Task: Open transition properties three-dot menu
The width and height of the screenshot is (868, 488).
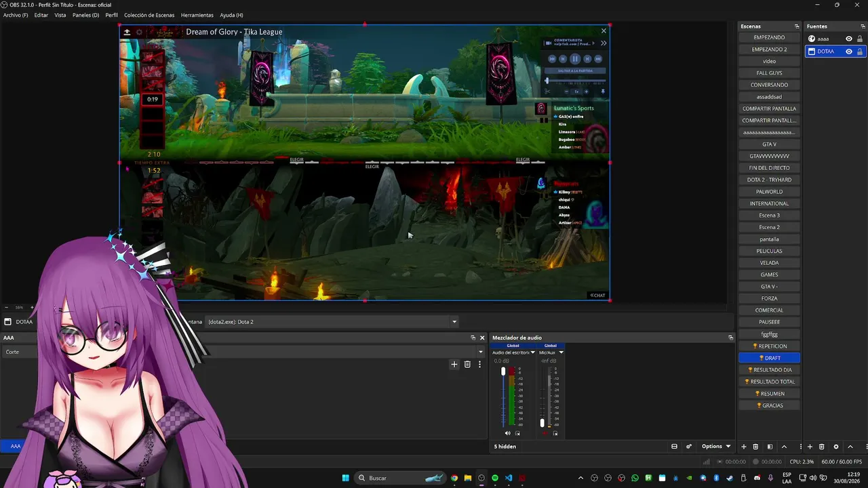Action: click(479, 364)
